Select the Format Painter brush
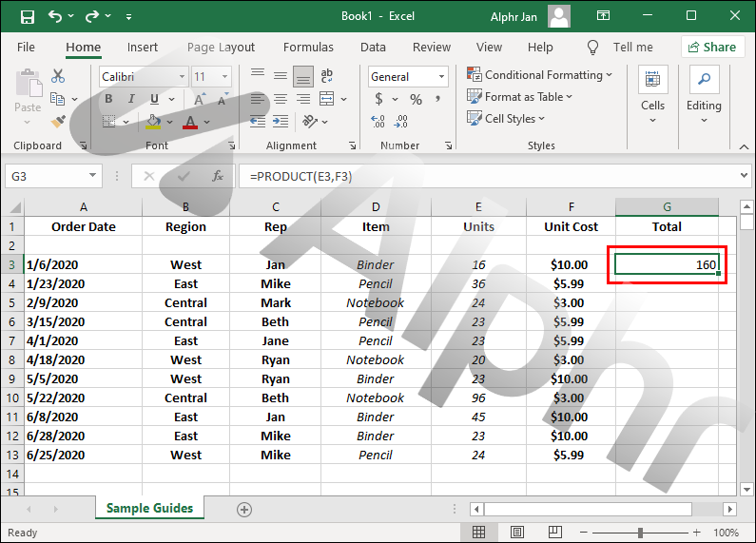Screen dimensions: 756x543 [58, 122]
